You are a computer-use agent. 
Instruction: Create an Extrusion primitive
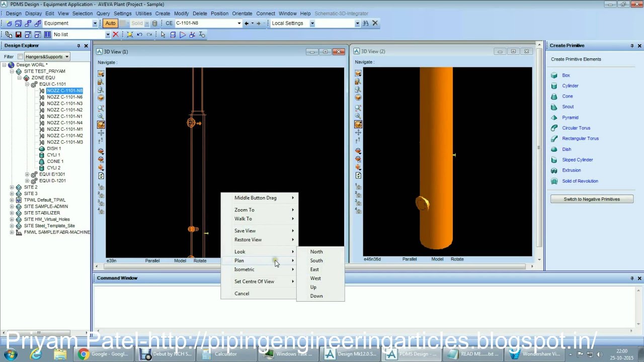571,170
